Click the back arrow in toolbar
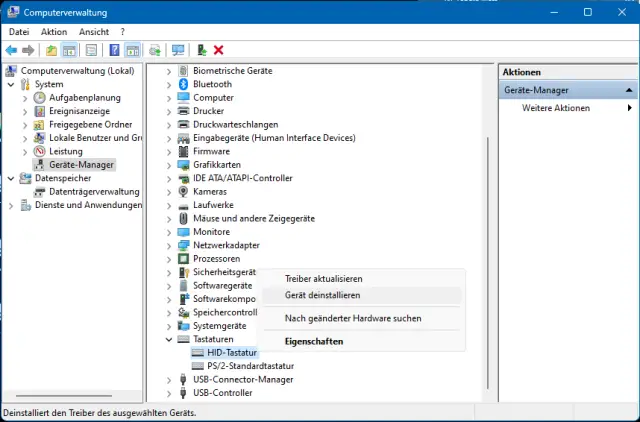This screenshot has height=422, width=640. [11, 50]
